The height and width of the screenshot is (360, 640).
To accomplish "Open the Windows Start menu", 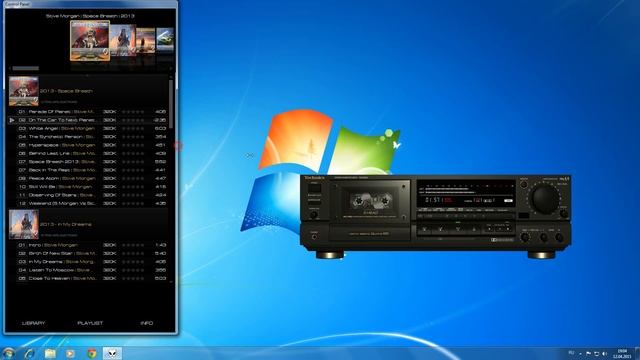I will click(x=8, y=353).
